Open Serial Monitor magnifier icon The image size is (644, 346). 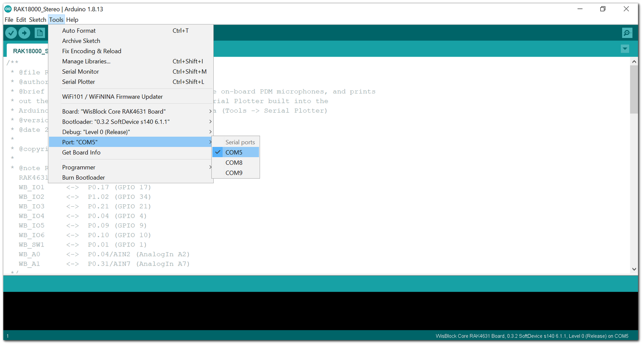[x=627, y=33]
